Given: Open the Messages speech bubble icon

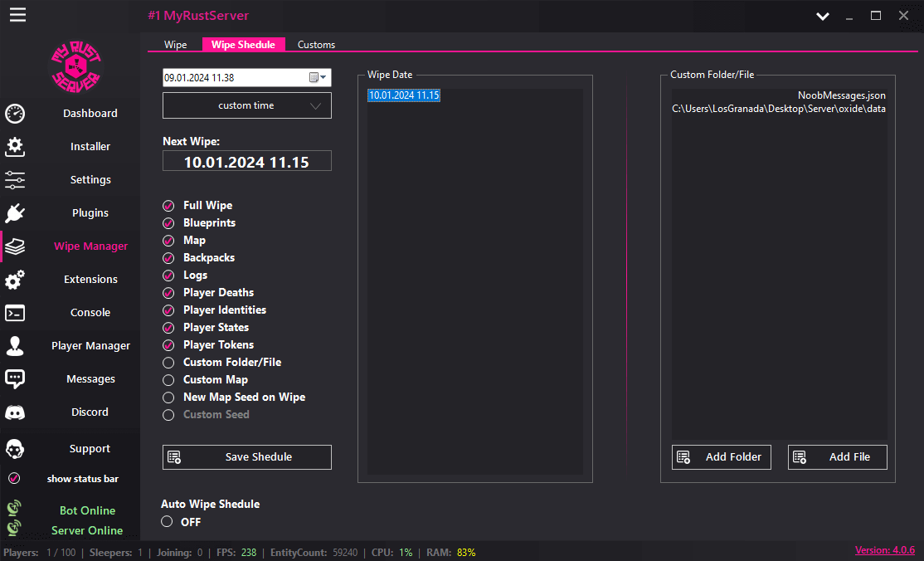Looking at the screenshot, I should coord(14,379).
